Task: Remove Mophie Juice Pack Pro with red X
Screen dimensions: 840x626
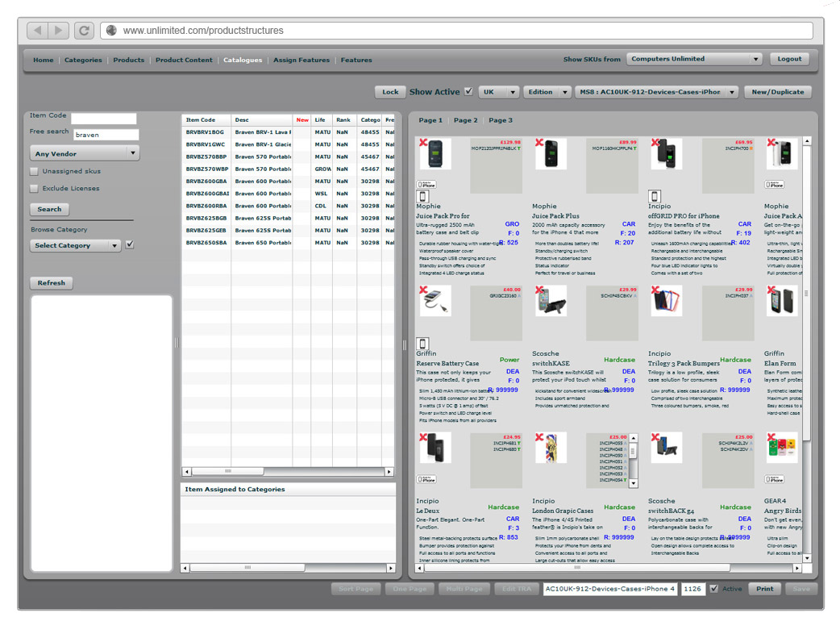Action: point(422,143)
